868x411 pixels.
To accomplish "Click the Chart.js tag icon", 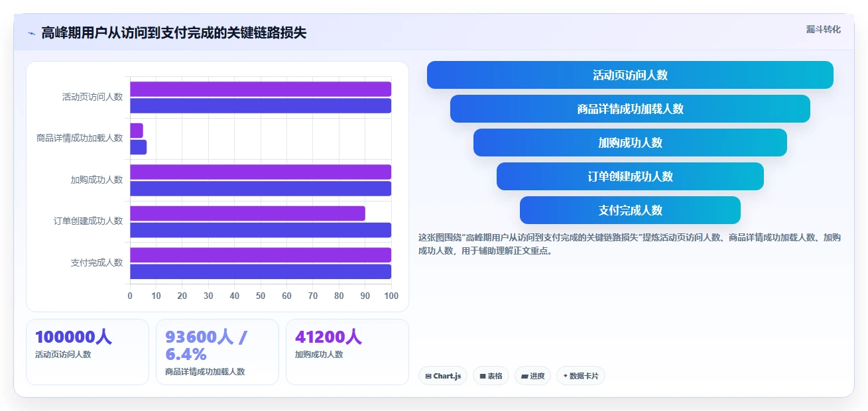I will tap(428, 376).
